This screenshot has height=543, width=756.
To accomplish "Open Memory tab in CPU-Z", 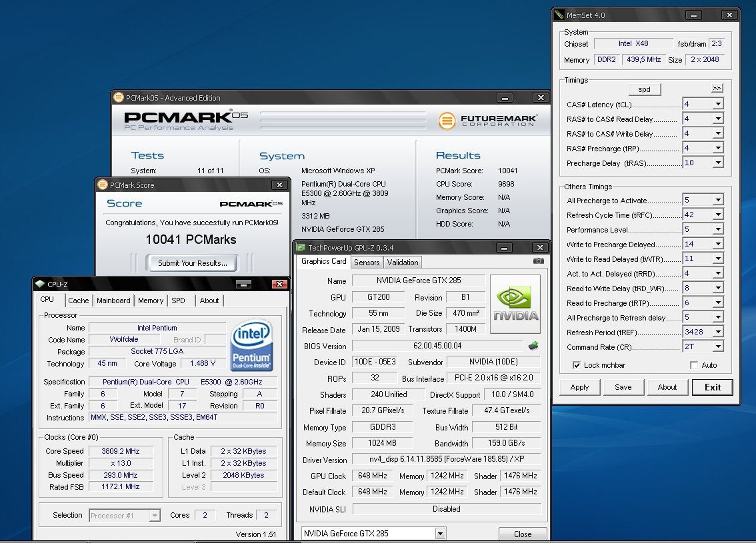I will pos(151,300).
